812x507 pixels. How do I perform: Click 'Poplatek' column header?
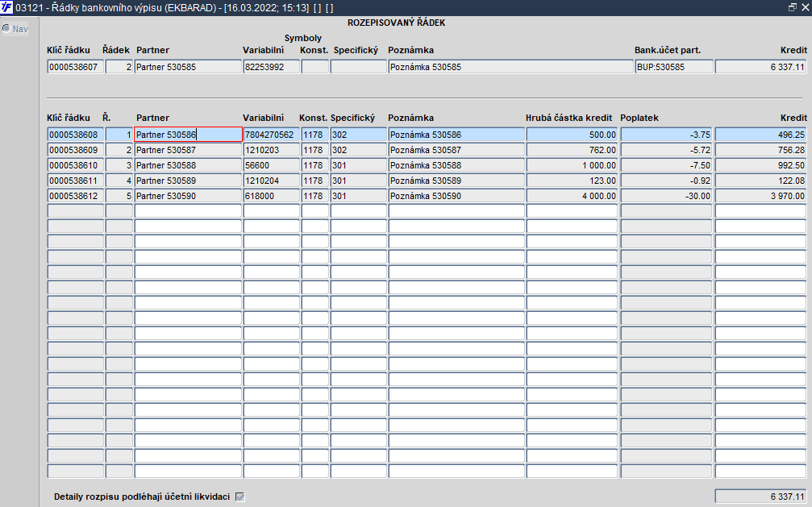click(x=639, y=118)
